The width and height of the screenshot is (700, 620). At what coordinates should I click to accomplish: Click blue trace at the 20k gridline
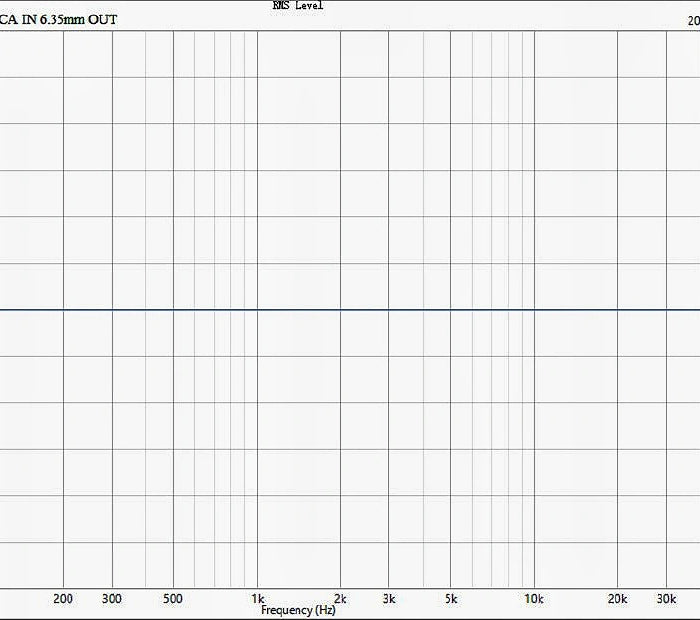tap(617, 310)
